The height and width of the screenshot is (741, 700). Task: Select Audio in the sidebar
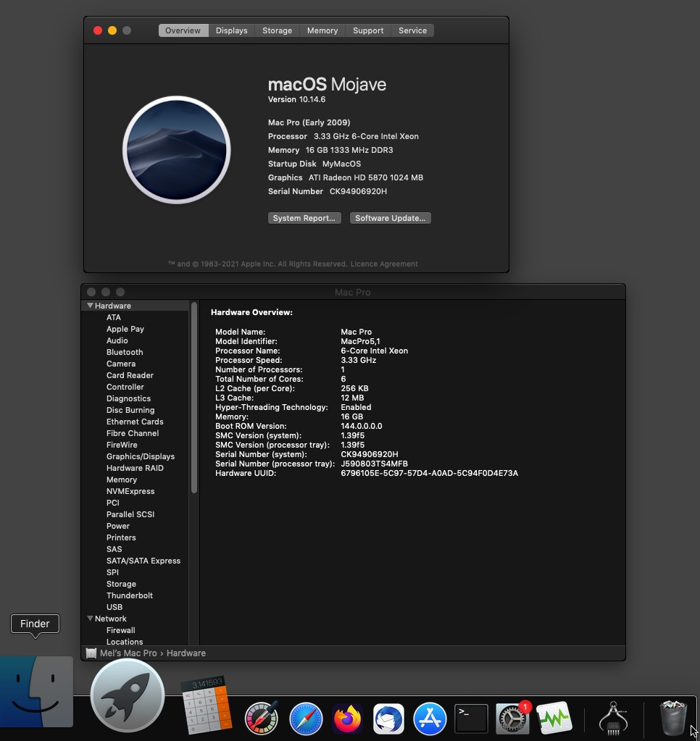[x=117, y=340]
